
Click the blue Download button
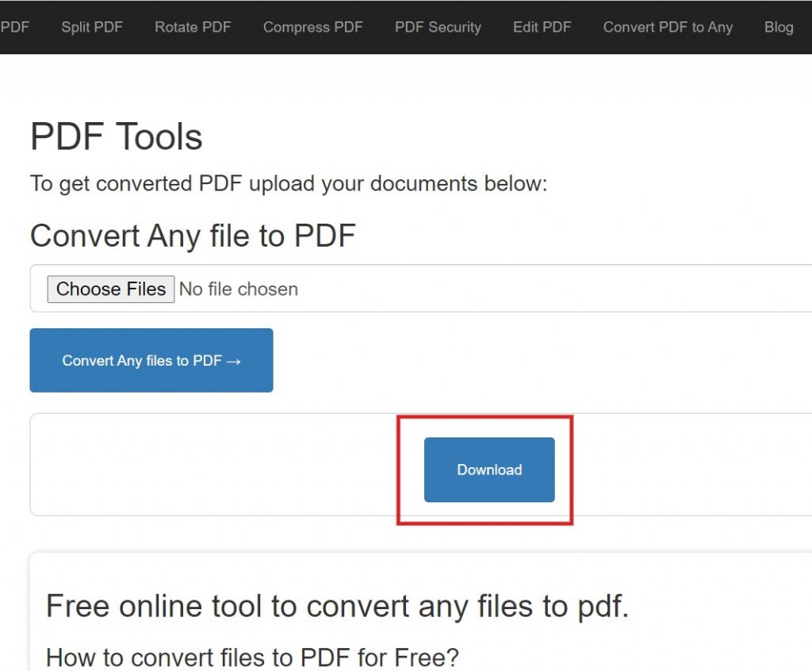[489, 470]
